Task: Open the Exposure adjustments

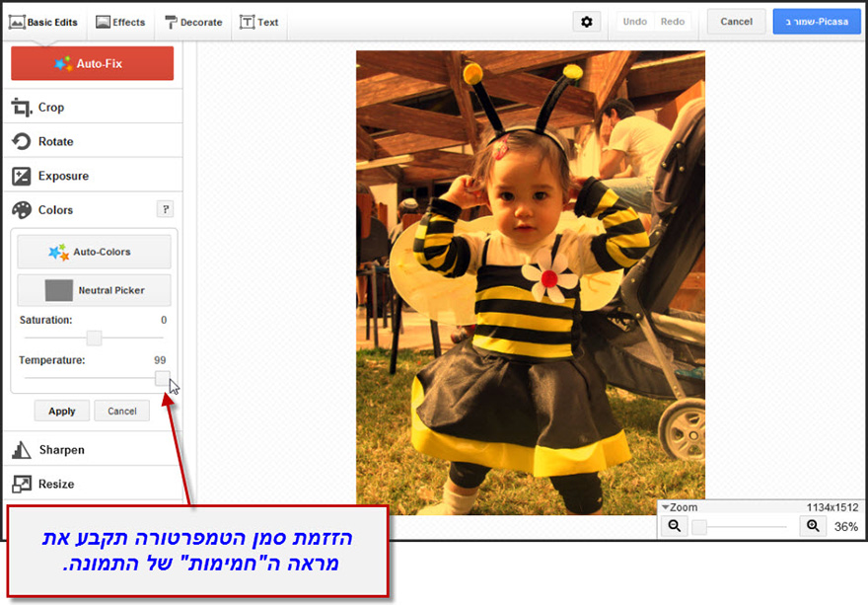Action: pyautogui.click(x=63, y=175)
